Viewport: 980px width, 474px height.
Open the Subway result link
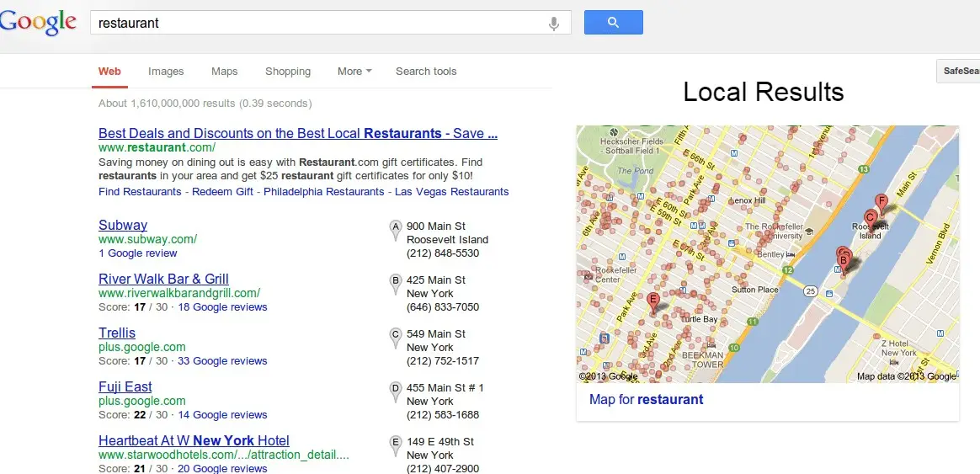(123, 225)
